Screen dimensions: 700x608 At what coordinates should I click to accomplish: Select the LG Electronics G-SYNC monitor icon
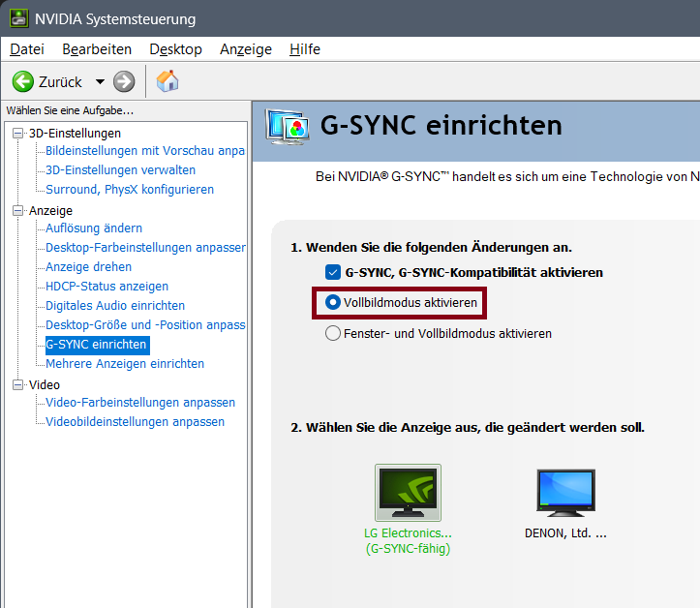coord(408,493)
